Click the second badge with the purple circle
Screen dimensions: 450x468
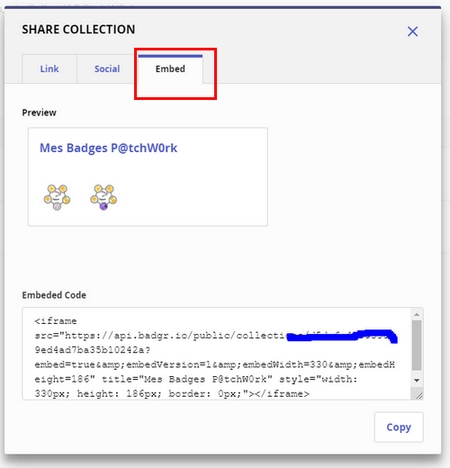(x=104, y=197)
